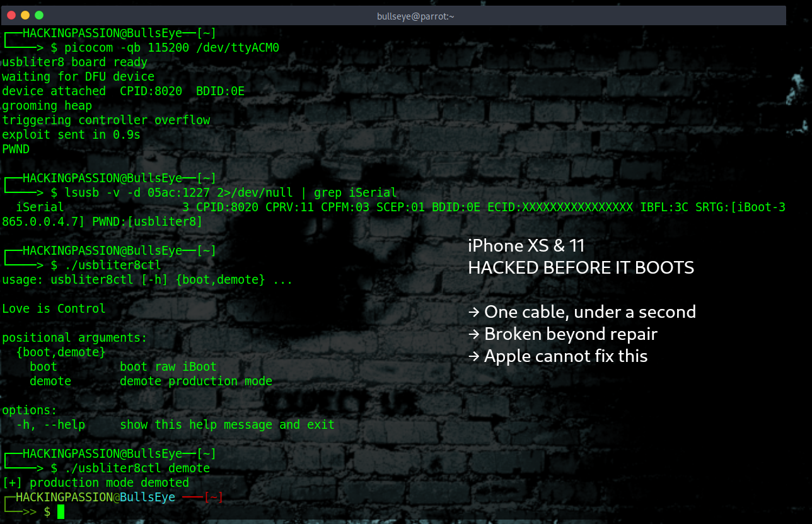Click '[+] production mode demoted' line
The image size is (812, 524).
pos(96,483)
